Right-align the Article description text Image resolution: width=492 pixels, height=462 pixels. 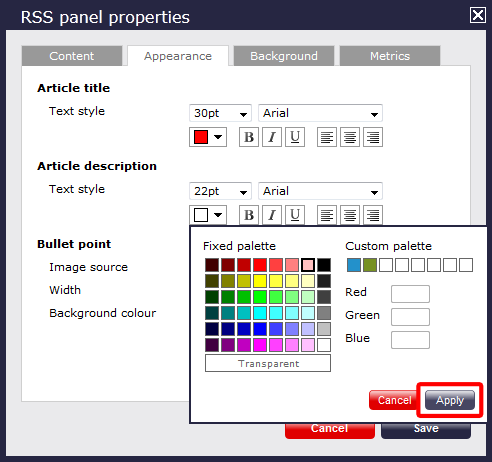373,215
